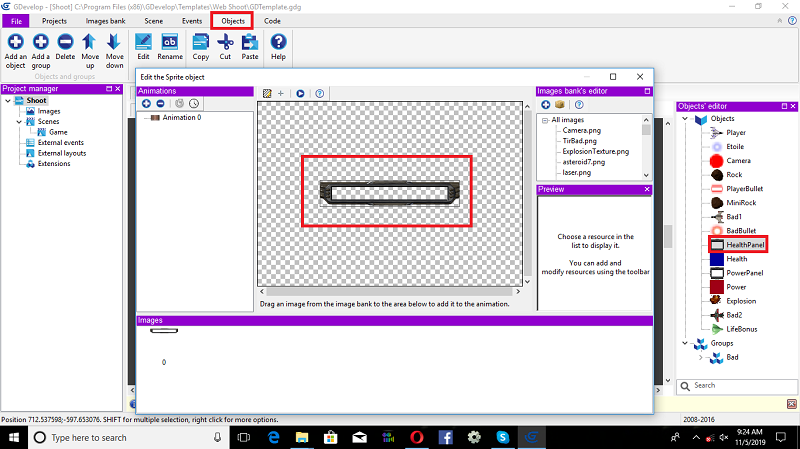Image resolution: width=800 pixels, height=449 pixels.
Task: Click the TirBad.png image entry
Action: pos(579,141)
